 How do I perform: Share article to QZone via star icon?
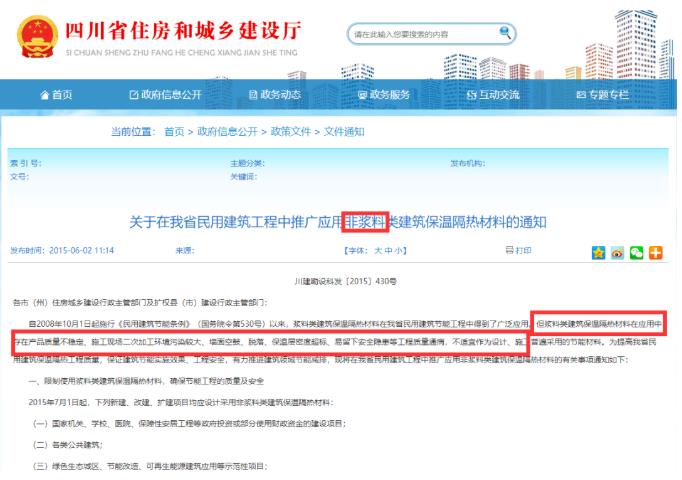click(x=599, y=250)
